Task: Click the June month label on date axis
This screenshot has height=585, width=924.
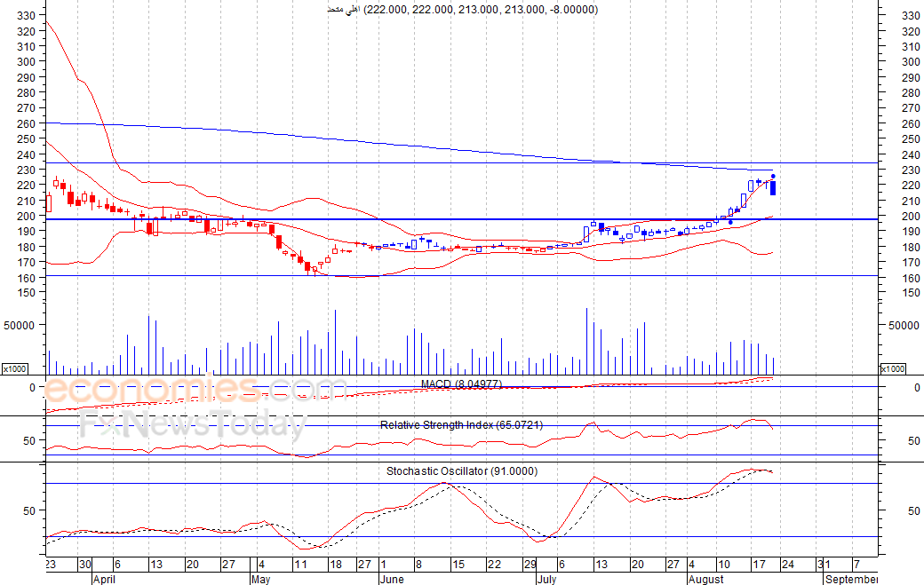Action: point(392,579)
